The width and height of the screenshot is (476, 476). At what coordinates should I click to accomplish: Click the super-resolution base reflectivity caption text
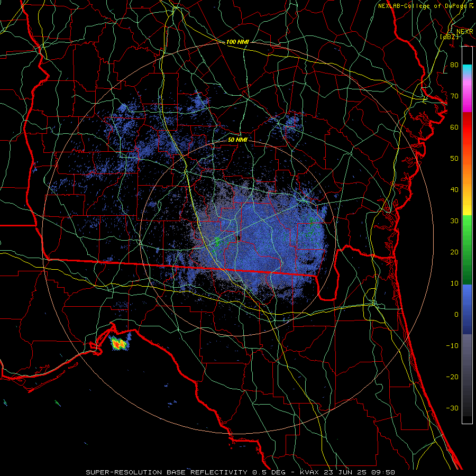240,472
